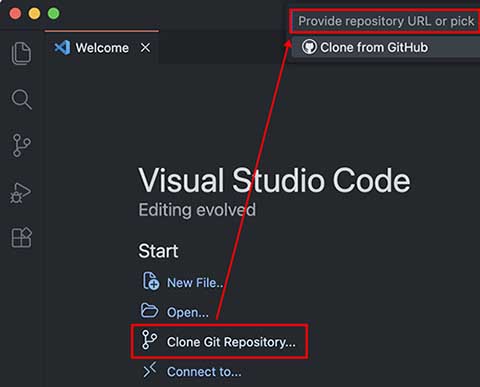This screenshot has width=480, height=387.
Task: Open the Search view in activity bar
Action: [21, 99]
